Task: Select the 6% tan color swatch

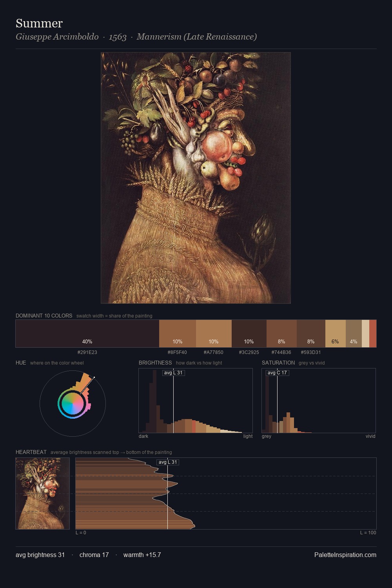Action: coord(336,334)
